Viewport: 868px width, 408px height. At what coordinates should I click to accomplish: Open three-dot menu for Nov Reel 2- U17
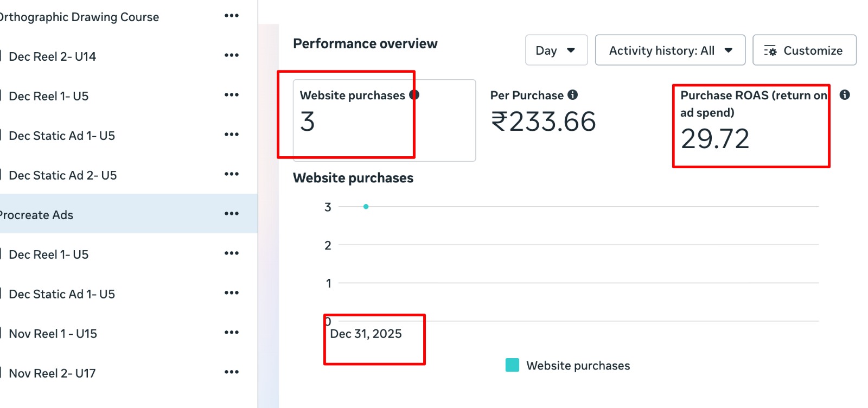pos(232,372)
